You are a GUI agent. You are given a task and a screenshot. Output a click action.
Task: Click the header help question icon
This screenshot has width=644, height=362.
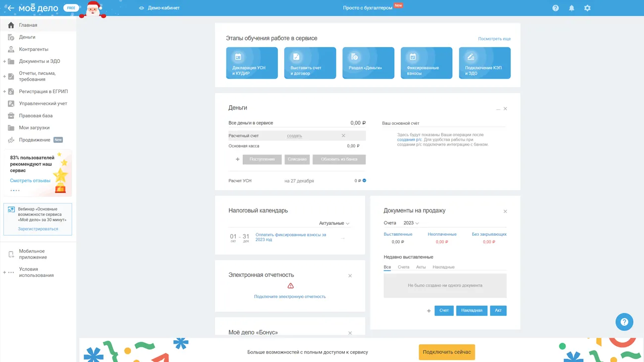click(555, 8)
